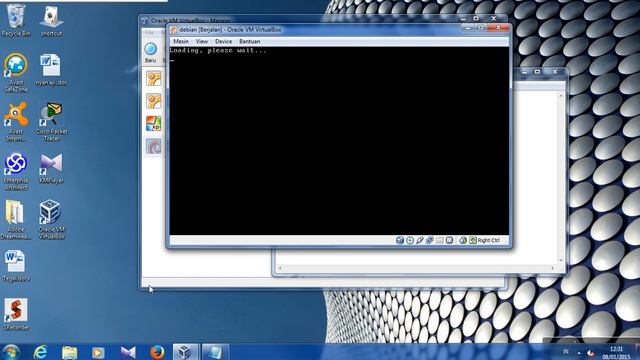Open the Bantuan menu in debian VM window
This screenshot has height=360, width=640.
249,41
